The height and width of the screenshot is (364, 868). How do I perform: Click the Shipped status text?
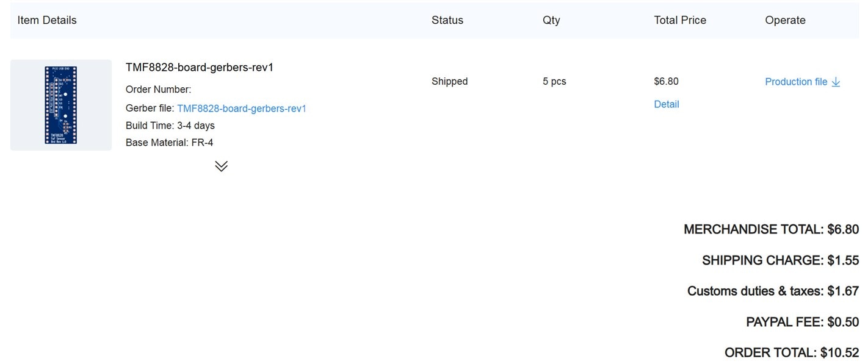449,81
